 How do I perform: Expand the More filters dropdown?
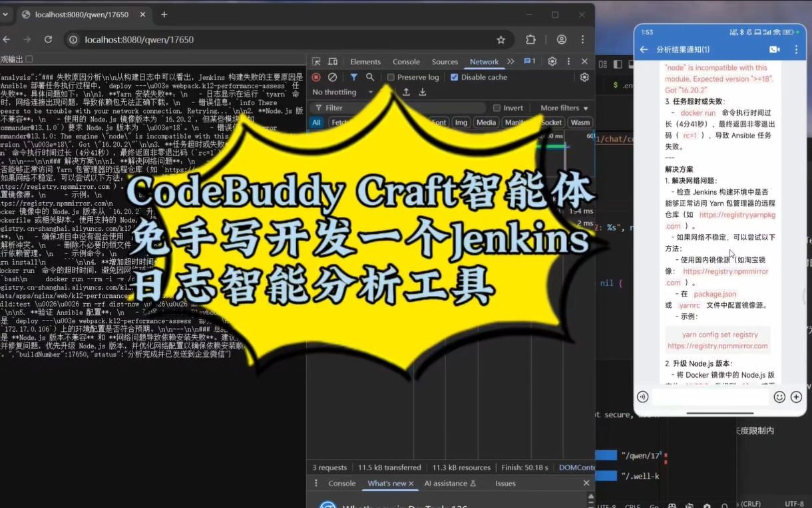(x=564, y=108)
